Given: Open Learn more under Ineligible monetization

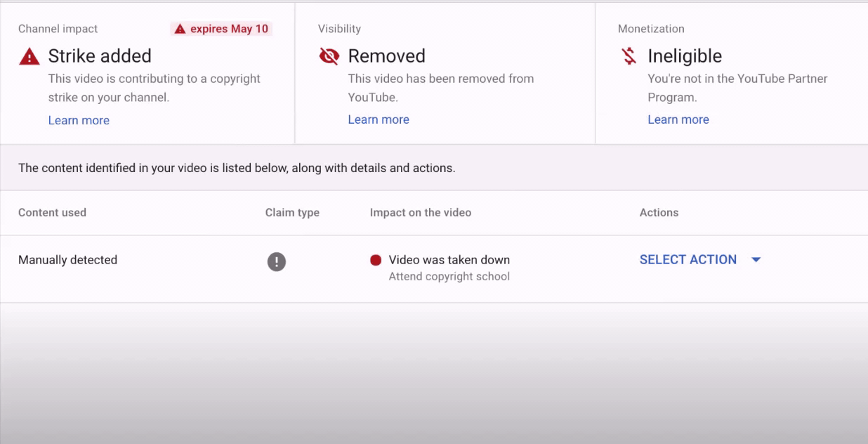Looking at the screenshot, I should coord(678,119).
